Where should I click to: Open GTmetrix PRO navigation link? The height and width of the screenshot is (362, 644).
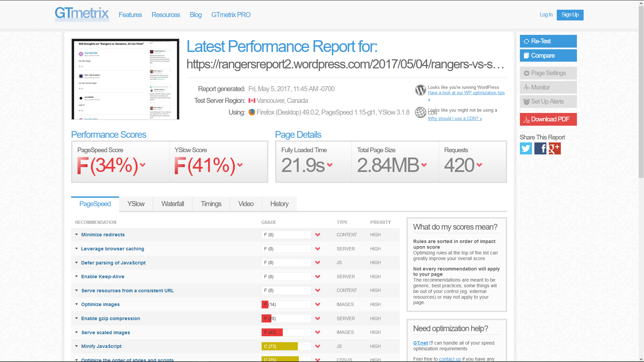click(231, 15)
